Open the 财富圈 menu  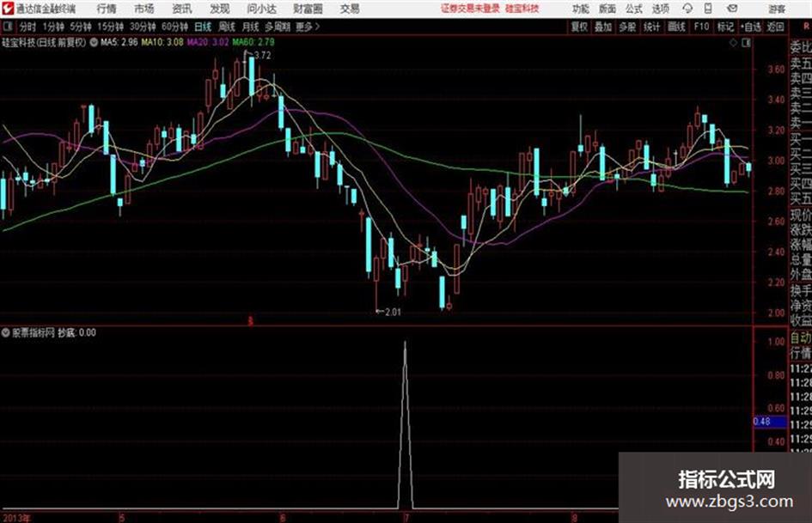point(308,9)
